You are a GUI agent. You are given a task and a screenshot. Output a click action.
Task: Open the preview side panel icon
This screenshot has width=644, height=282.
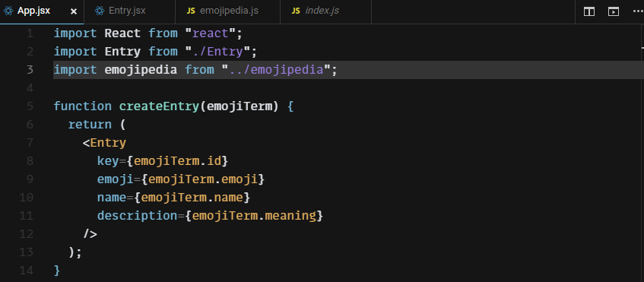[613, 11]
